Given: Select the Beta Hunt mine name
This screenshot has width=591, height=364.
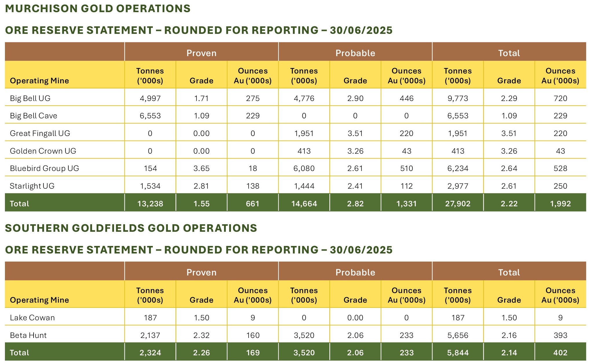Looking at the screenshot, I should 28,335.
